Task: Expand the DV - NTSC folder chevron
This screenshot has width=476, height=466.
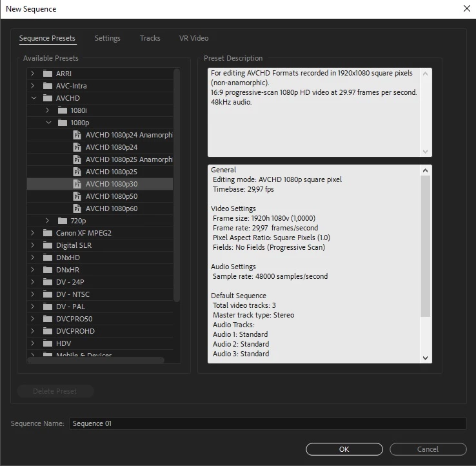Action: (x=33, y=294)
